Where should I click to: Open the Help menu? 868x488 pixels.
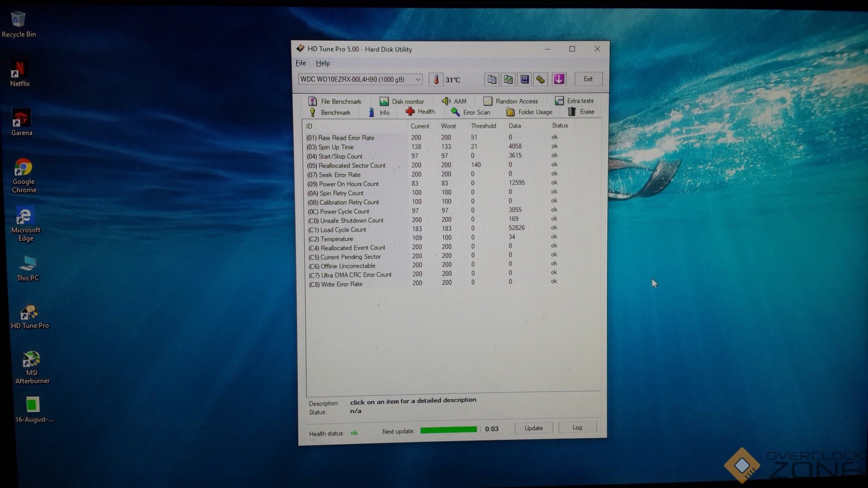[322, 63]
